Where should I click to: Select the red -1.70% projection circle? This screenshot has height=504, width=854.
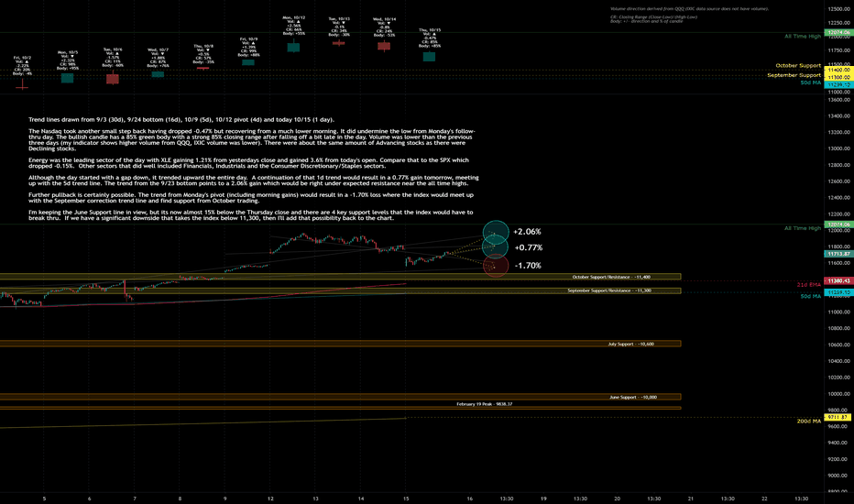496,266
